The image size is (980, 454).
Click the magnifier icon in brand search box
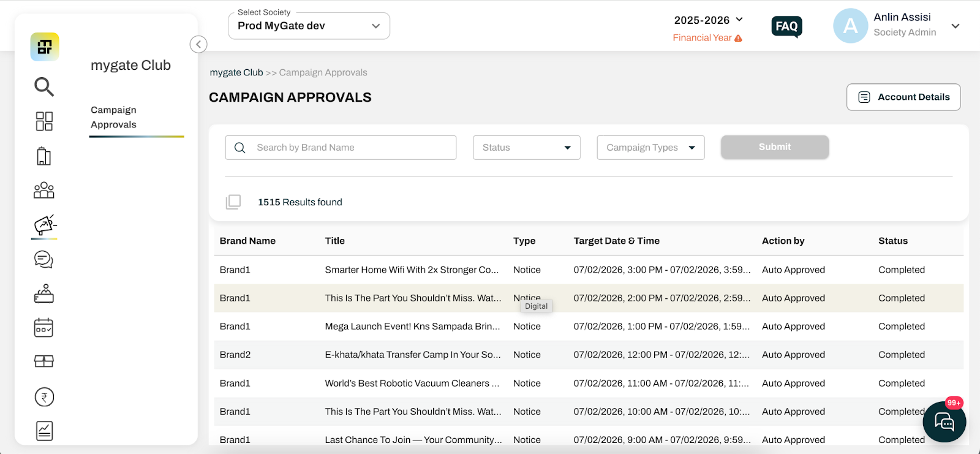[x=240, y=148]
